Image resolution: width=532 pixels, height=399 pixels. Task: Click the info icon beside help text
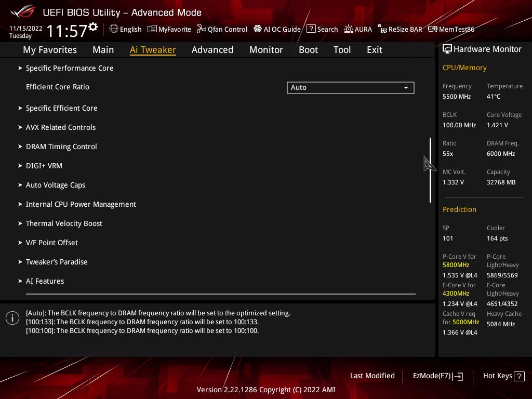[x=12, y=318]
